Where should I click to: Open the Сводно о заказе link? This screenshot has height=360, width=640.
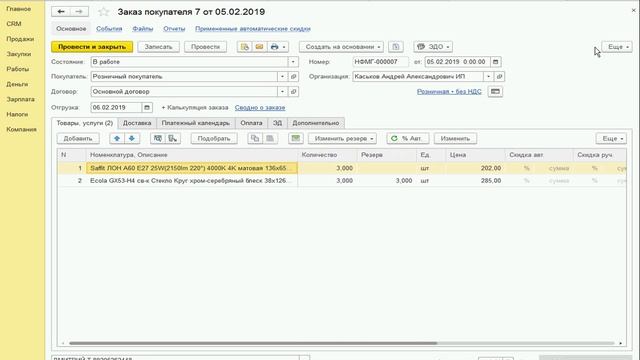tap(260, 107)
